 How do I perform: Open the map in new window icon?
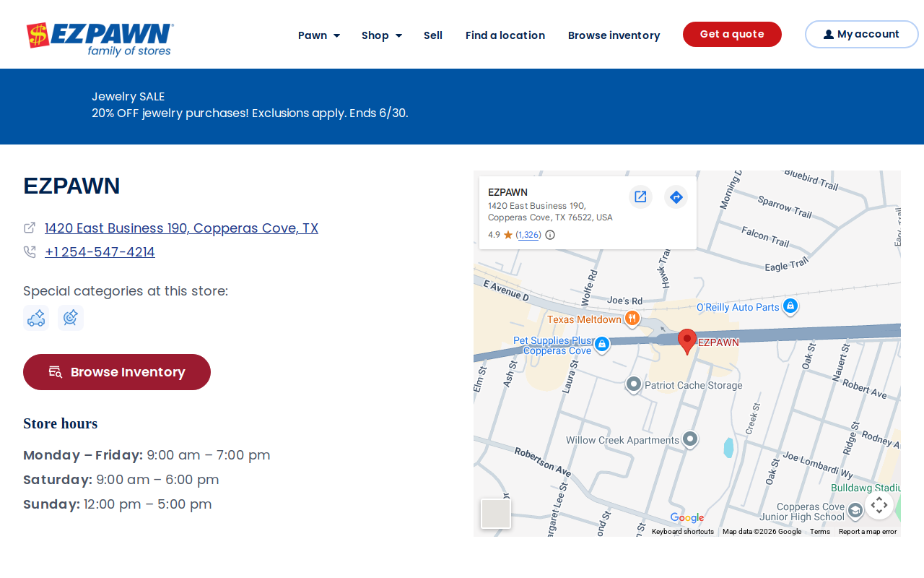tap(640, 197)
